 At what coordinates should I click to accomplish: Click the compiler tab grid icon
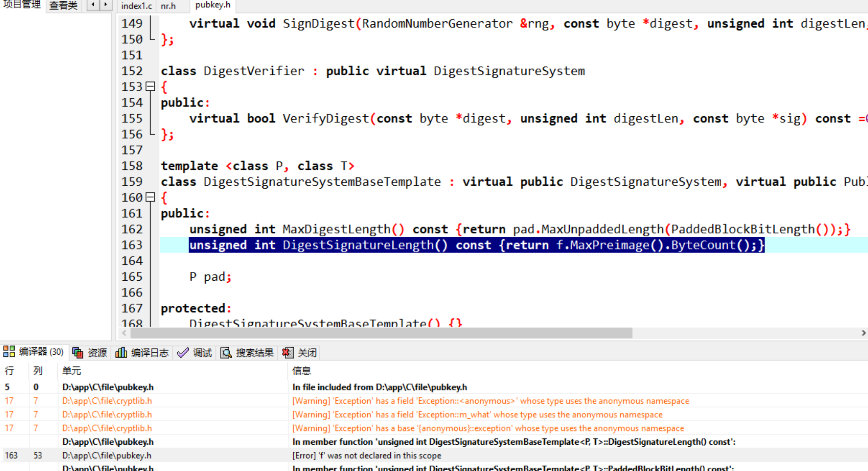(9, 352)
